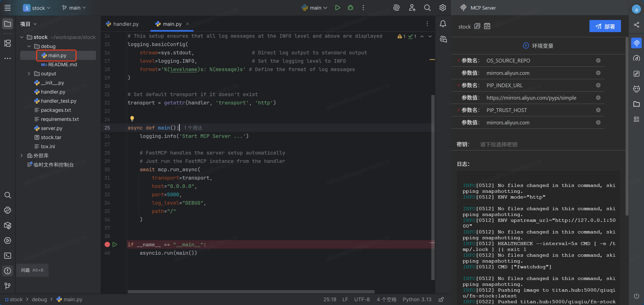This screenshot has width=644, height=305.
Task: Open the AI chat panel icon below bell
Action: (443, 39)
